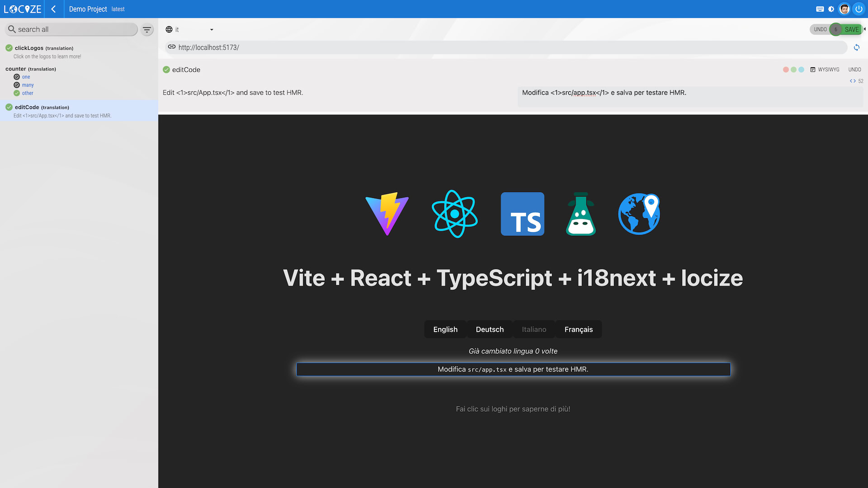Switch preview to the Français tab
This screenshot has height=488, width=868.
tap(578, 329)
